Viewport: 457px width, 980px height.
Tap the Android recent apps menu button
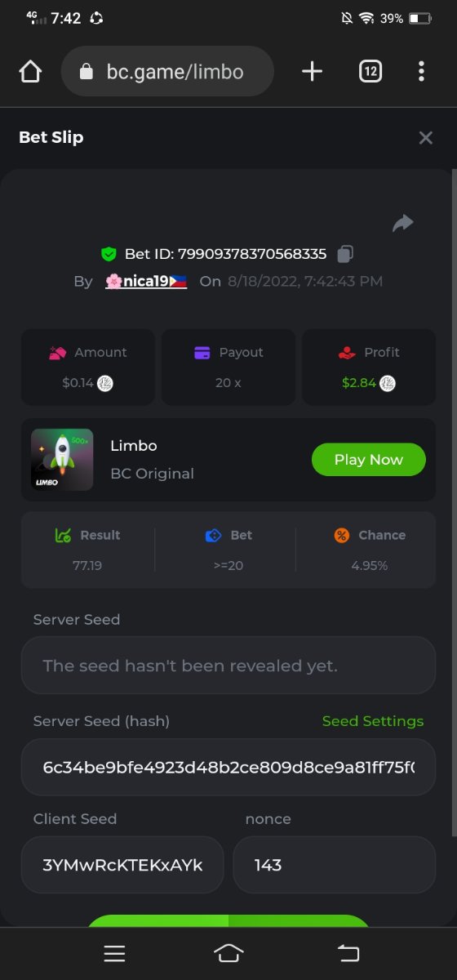[114, 953]
